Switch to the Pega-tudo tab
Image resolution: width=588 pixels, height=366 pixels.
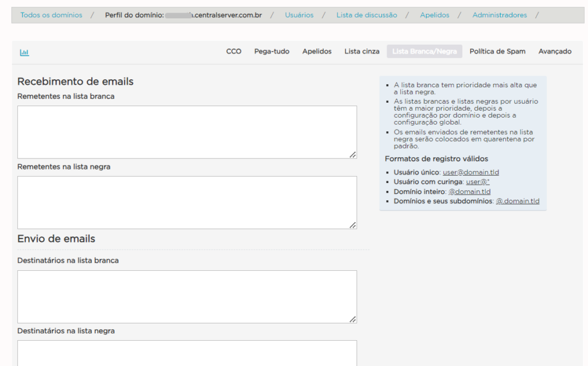[x=272, y=52]
